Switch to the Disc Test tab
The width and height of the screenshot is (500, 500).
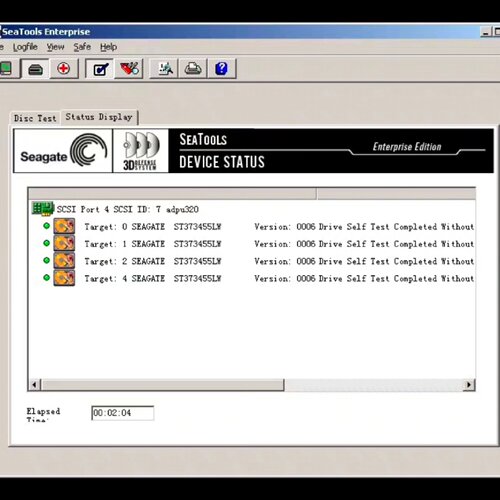point(35,118)
